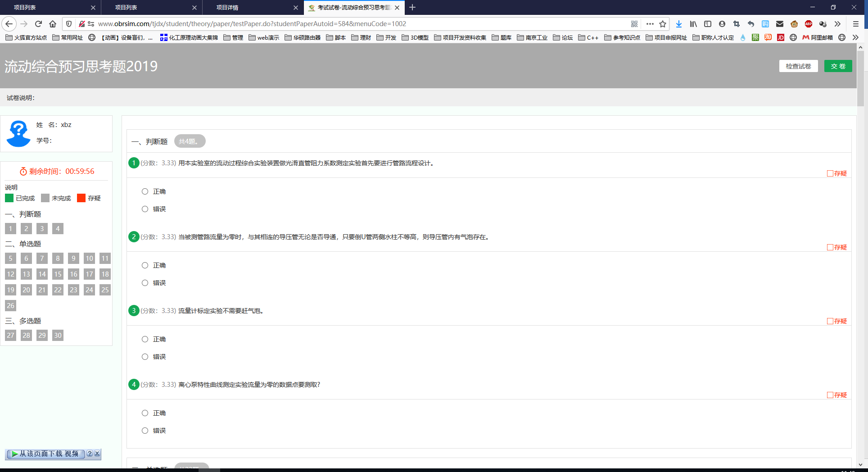Click the page vertical scrollbar down arrow

click(860, 464)
